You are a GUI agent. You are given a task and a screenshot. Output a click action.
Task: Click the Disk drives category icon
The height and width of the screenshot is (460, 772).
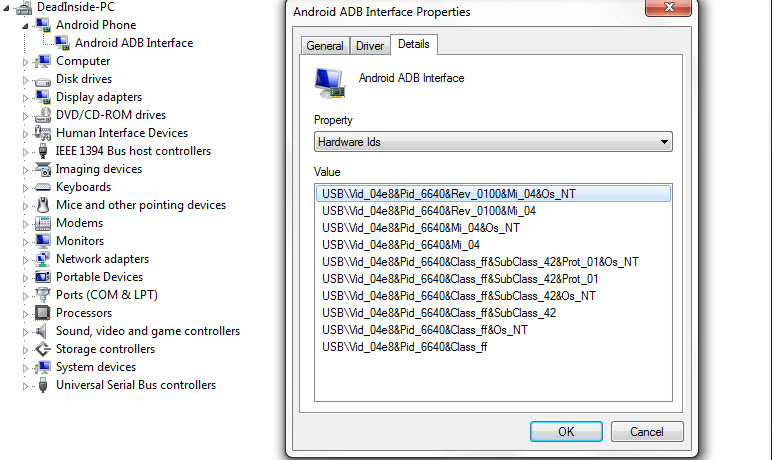coord(43,80)
